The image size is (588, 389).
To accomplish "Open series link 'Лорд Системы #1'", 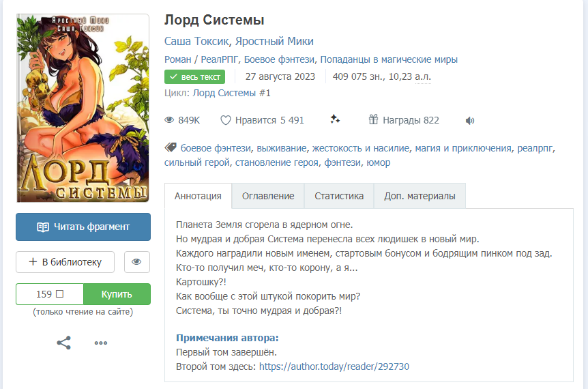I will coord(232,93).
